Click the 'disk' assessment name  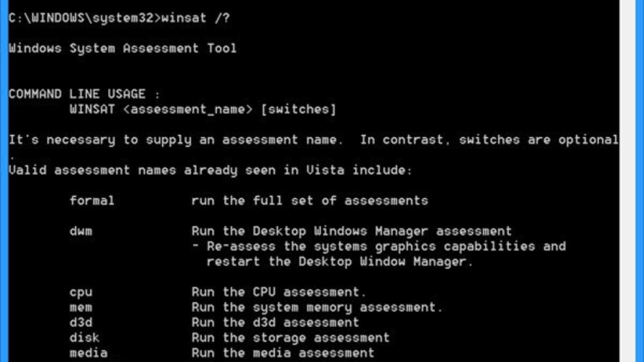(84, 338)
